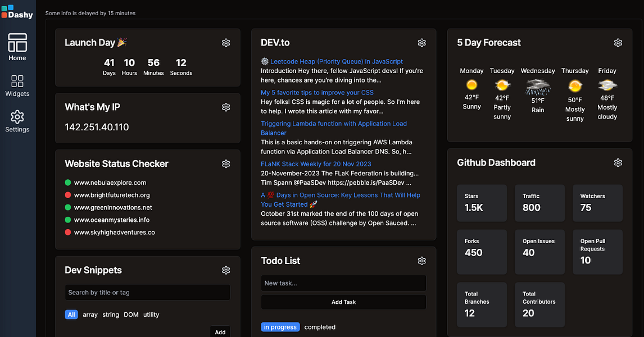Image resolution: width=644 pixels, height=337 pixels.
Task: Click Wednesday's rain weather icon
Action: tap(538, 87)
